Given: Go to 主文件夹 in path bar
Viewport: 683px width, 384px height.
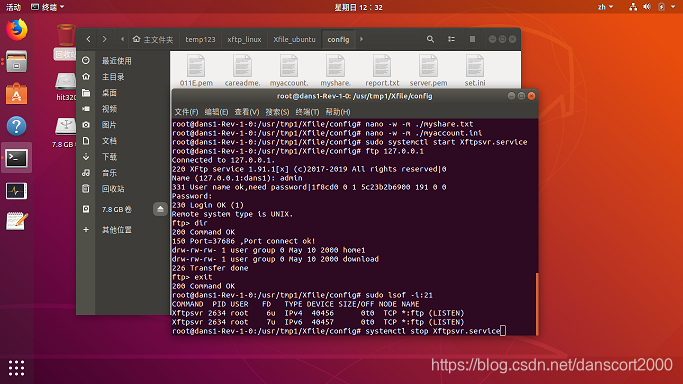Looking at the screenshot, I should click(153, 39).
